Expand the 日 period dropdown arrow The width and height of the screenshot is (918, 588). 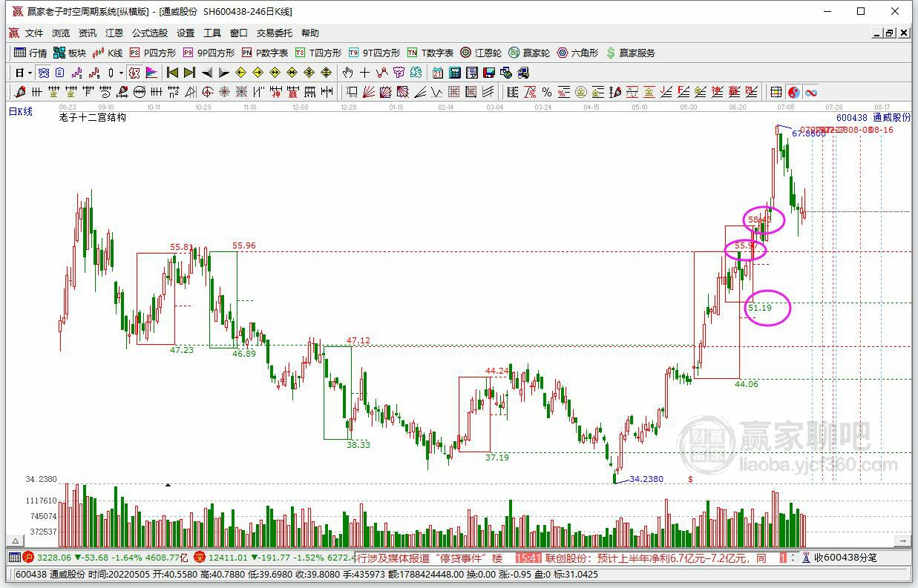pyautogui.click(x=30, y=73)
